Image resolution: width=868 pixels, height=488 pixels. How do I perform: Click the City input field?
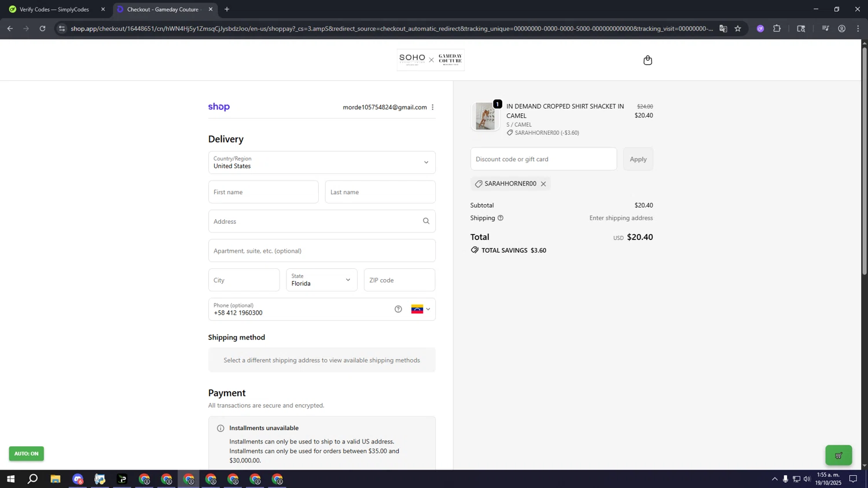pos(244,280)
